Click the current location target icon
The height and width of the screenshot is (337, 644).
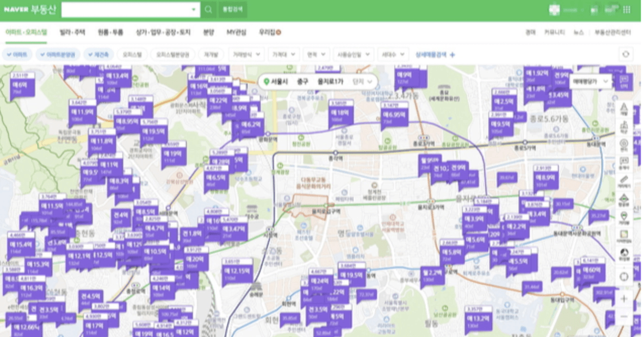[623, 277]
